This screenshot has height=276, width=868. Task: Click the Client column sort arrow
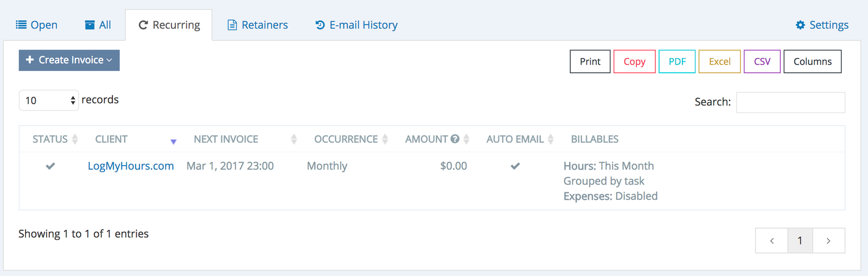click(173, 141)
